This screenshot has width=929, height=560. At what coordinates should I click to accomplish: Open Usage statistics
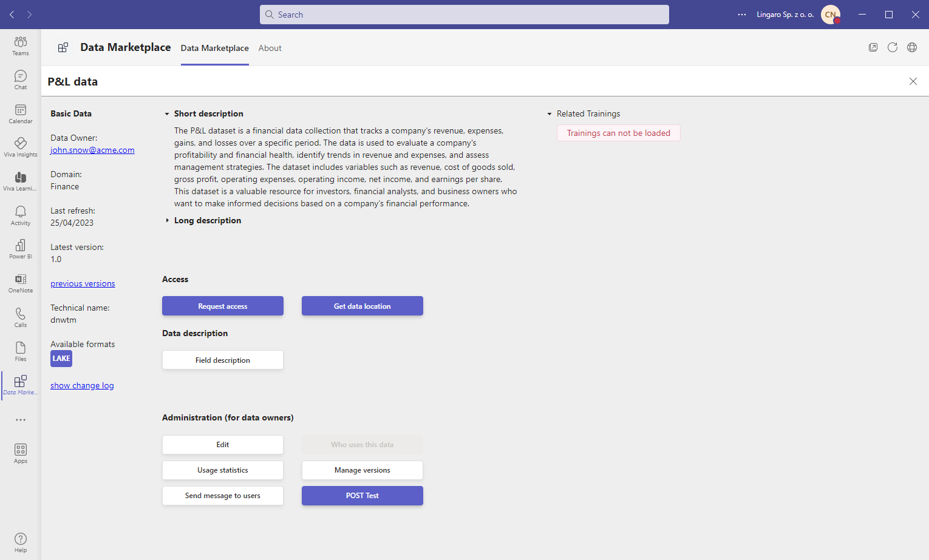223,470
